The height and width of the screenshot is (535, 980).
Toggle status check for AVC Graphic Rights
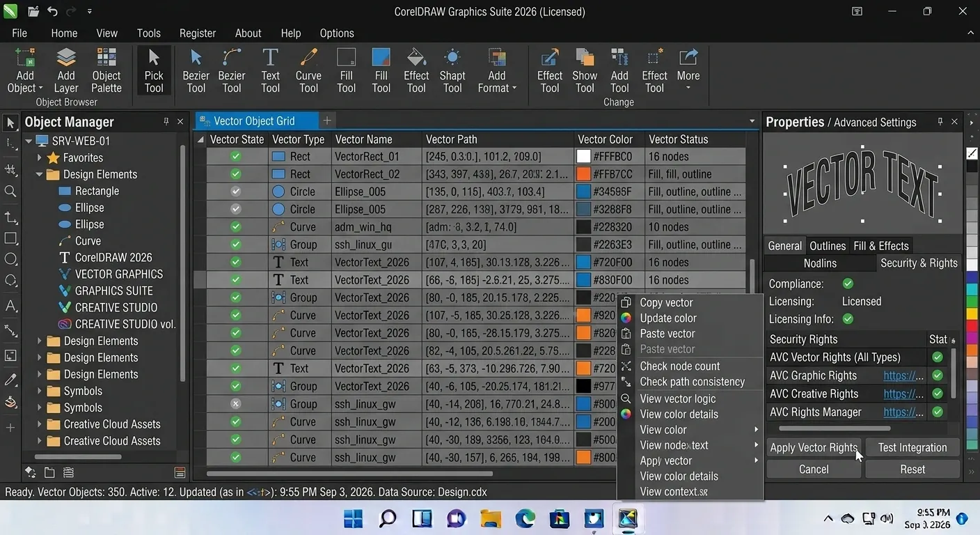(938, 375)
